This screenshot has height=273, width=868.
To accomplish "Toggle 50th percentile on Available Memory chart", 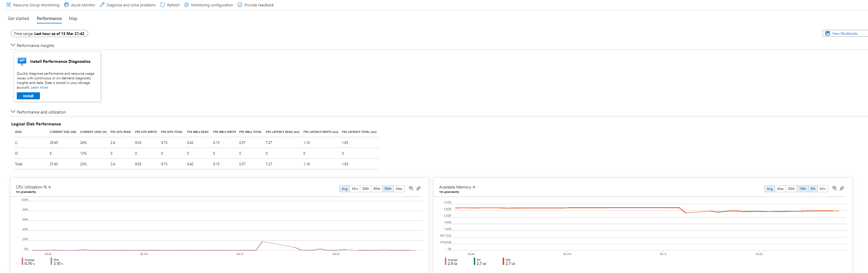I will (x=791, y=189).
